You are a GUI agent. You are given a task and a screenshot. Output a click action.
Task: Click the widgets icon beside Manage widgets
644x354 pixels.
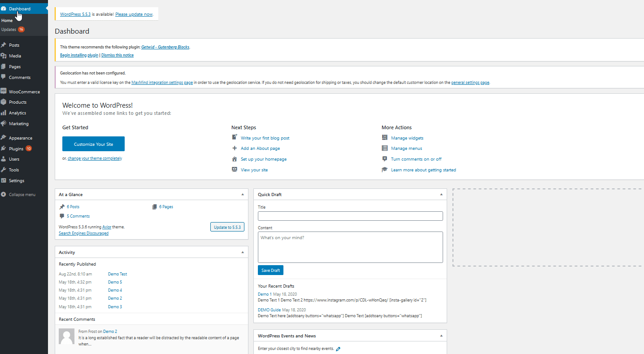tap(385, 138)
